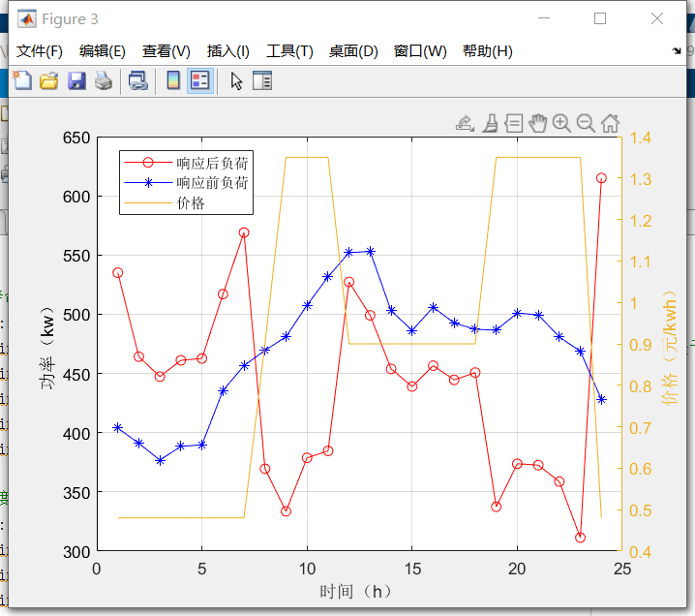
Task: Open the 插入(I) menu
Action: [228, 51]
